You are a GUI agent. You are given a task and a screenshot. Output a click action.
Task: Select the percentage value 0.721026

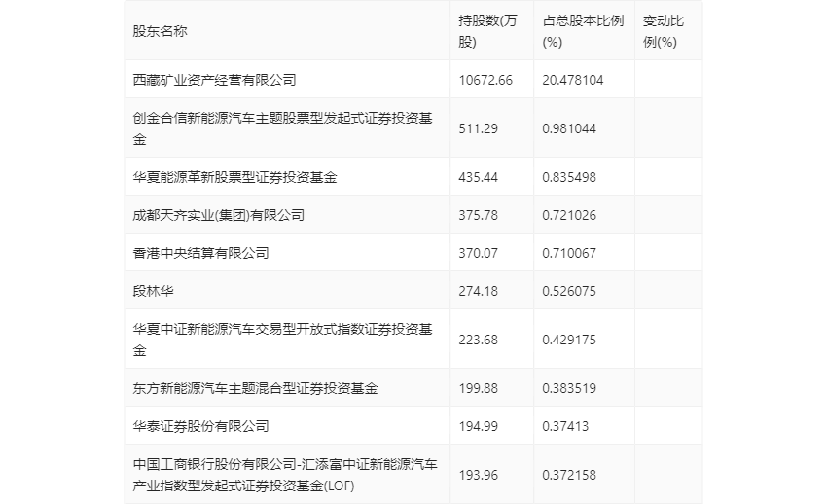(569, 215)
